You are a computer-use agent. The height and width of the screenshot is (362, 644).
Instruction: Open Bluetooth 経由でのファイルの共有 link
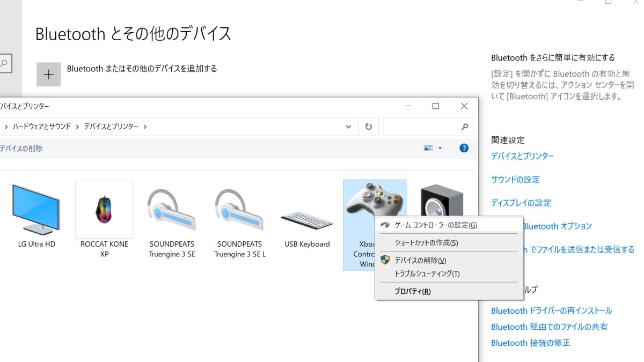pyautogui.click(x=550, y=327)
